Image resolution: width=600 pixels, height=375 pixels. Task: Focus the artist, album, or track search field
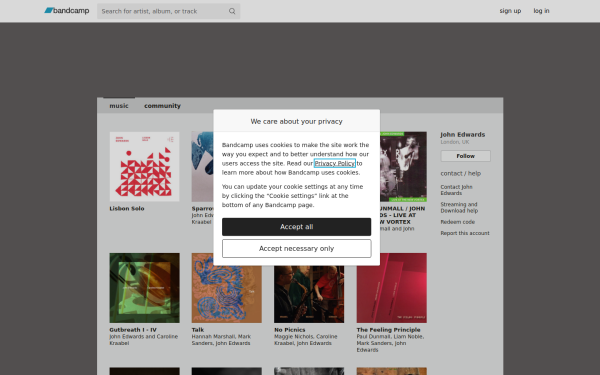coord(168,11)
